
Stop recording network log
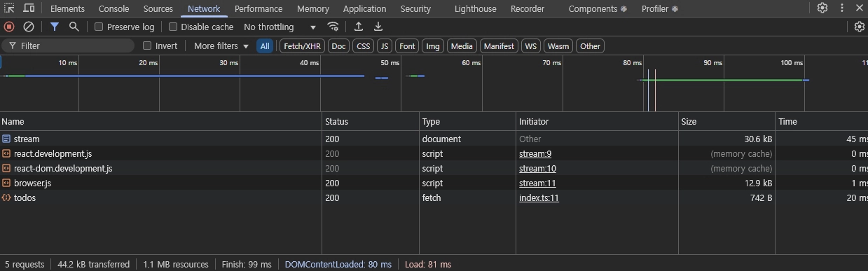[9, 27]
